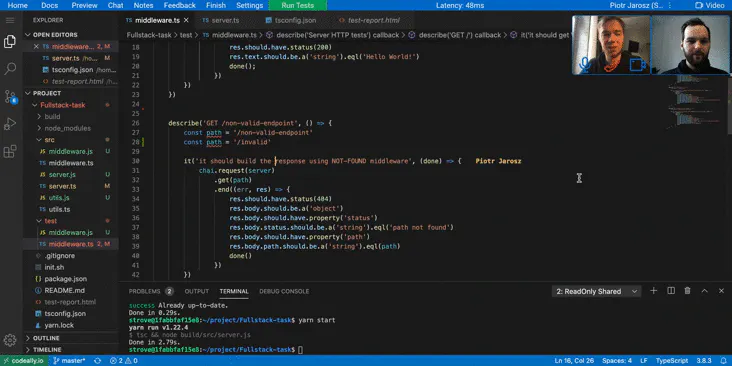This screenshot has width=732, height=366.
Task: Open Notes in the top bar
Action: (x=143, y=6)
